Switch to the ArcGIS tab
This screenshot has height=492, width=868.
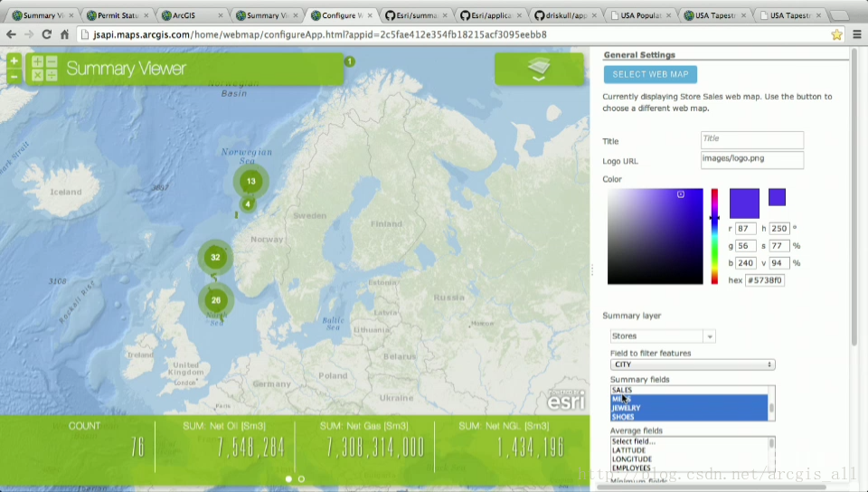point(191,15)
